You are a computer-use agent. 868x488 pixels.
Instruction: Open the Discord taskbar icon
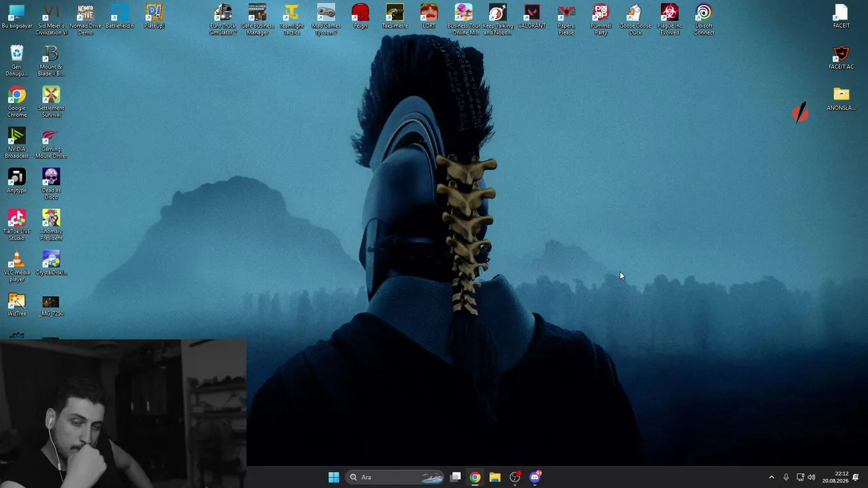[x=535, y=477]
